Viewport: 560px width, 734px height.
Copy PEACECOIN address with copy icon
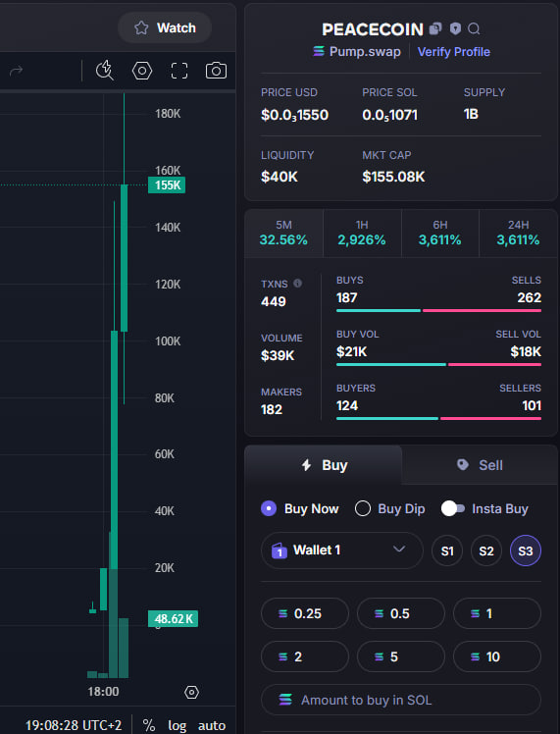(x=435, y=29)
